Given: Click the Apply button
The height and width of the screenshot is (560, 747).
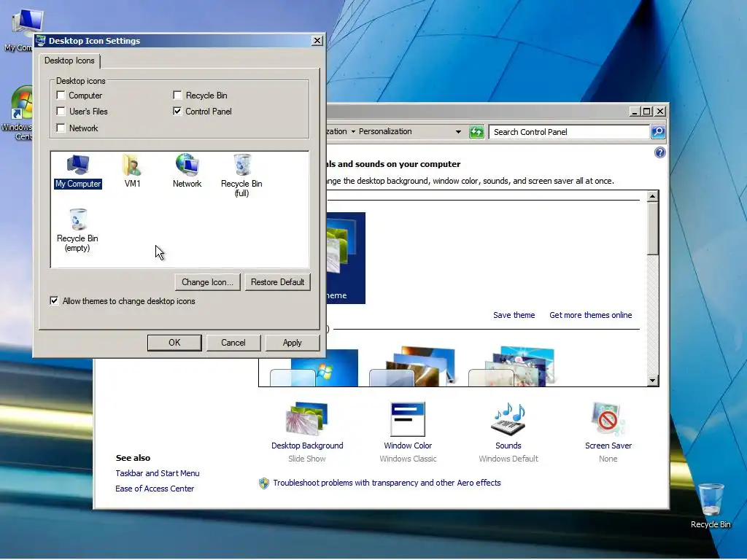Looking at the screenshot, I should tap(292, 343).
